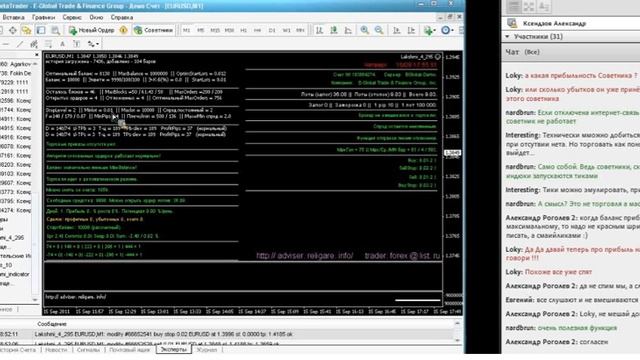Click the chart shift icon

click(411, 30)
